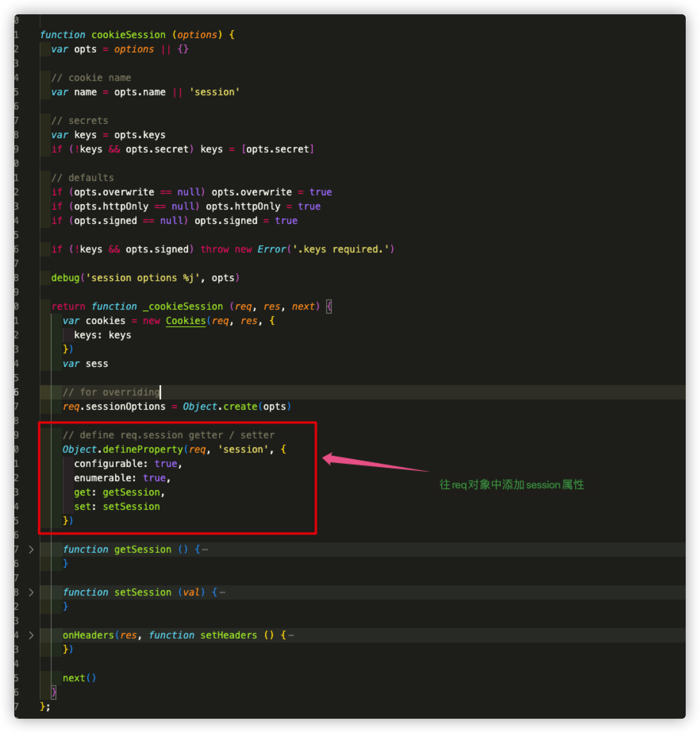Click 'req.sessionOptions' property
700x733 pixels.
coord(114,407)
